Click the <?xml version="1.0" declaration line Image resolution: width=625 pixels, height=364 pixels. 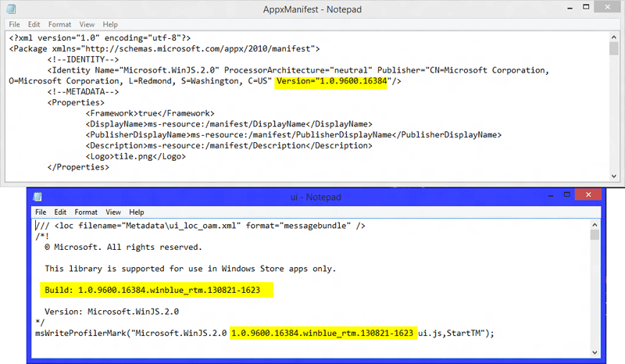(x=100, y=37)
